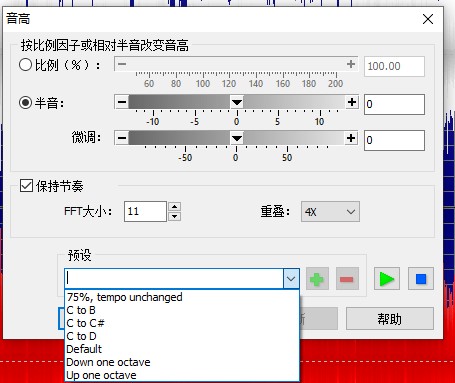Choose preset 'C to C#'
Image resolution: width=455 pixels, height=383 pixels.
pyautogui.click(x=182, y=323)
